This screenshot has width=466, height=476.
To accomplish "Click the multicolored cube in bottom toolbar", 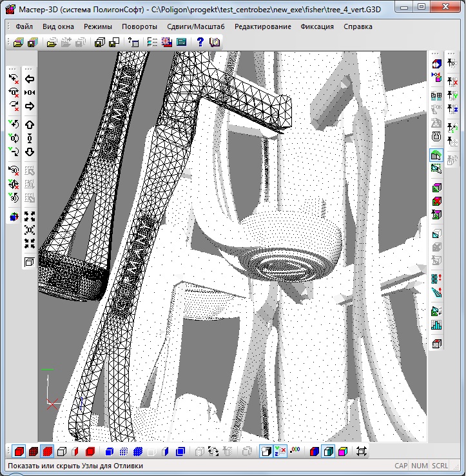I will (343, 451).
